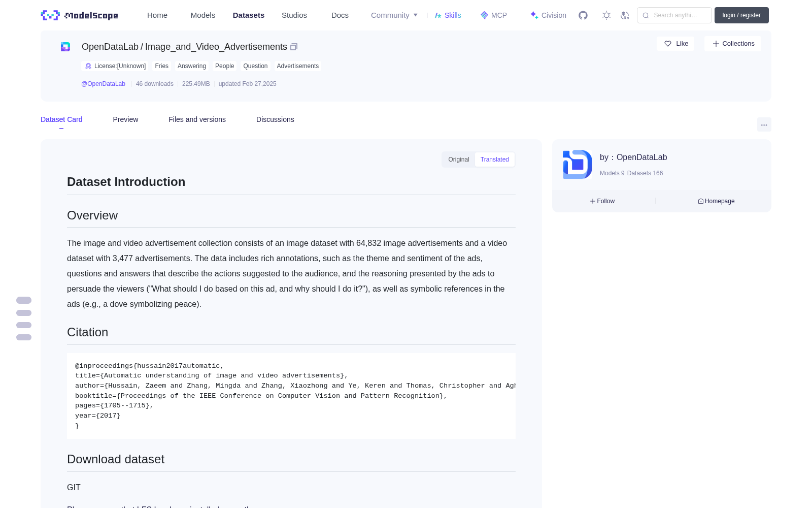812x508 pixels.
Task: Open the @OpenDataLab owner link
Action: point(103,84)
